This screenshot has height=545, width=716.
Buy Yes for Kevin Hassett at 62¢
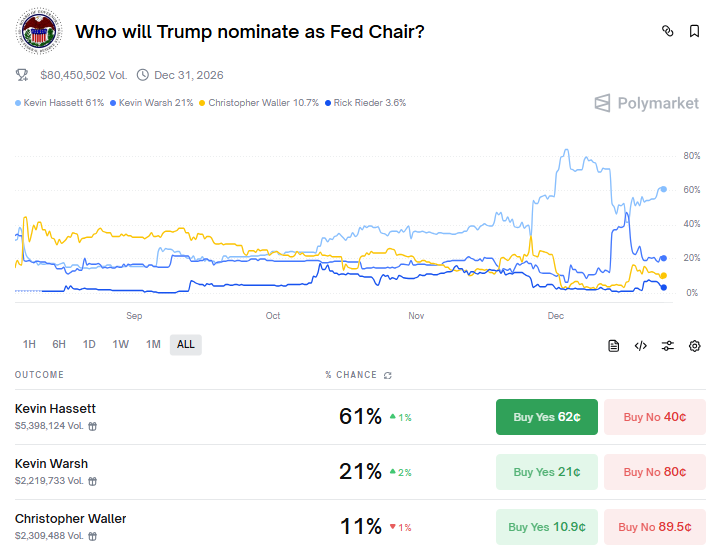[545, 417]
